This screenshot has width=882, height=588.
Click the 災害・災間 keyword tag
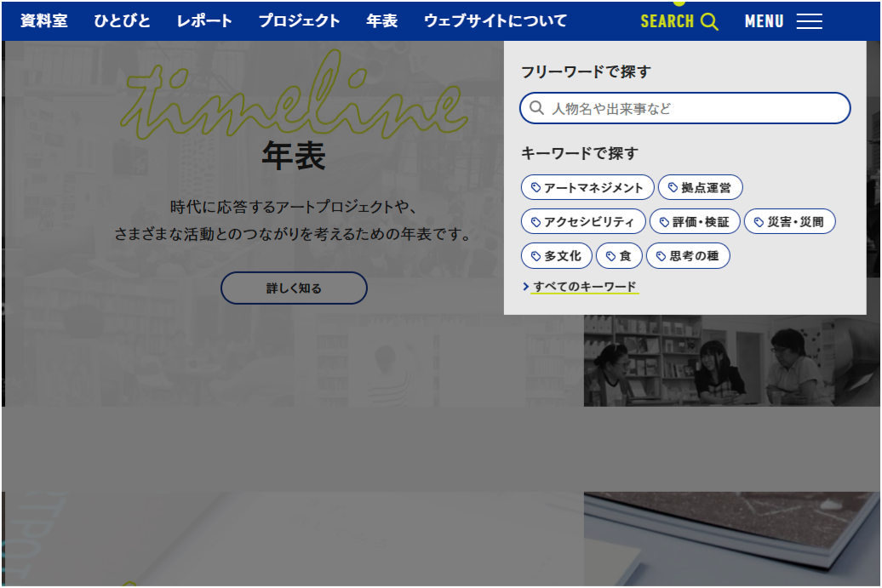tap(789, 222)
